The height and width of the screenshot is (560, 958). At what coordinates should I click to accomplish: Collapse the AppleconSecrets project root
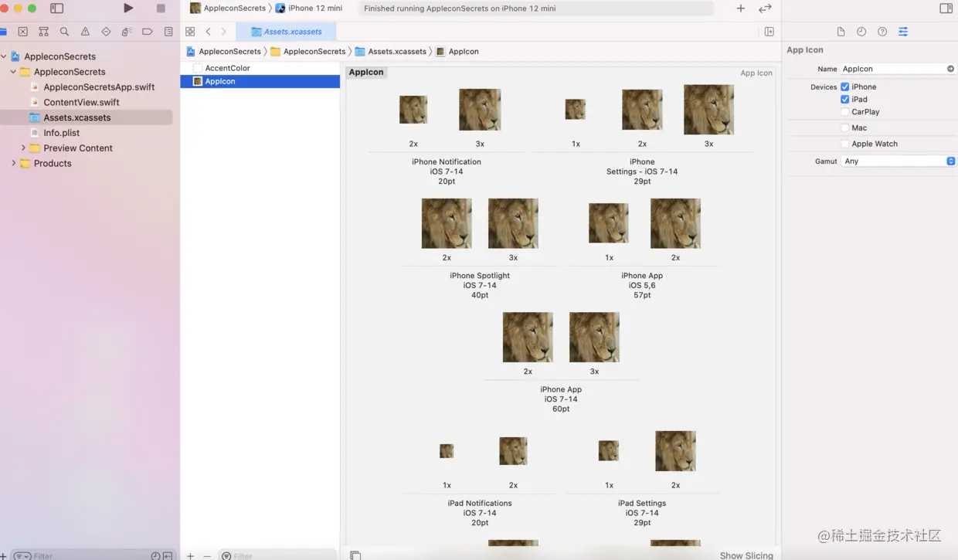pyautogui.click(x=4, y=56)
